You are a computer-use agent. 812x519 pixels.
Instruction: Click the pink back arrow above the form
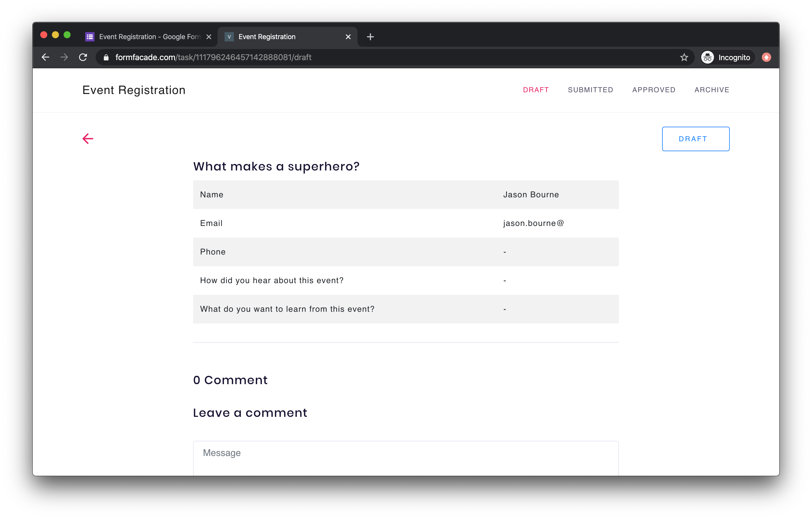pos(88,138)
